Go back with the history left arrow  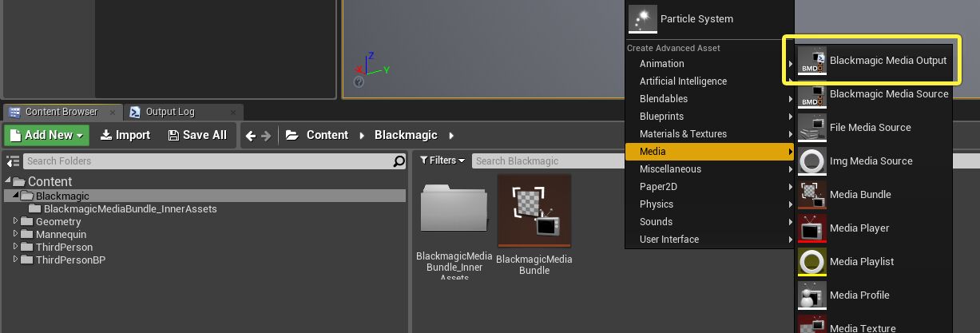coord(251,136)
